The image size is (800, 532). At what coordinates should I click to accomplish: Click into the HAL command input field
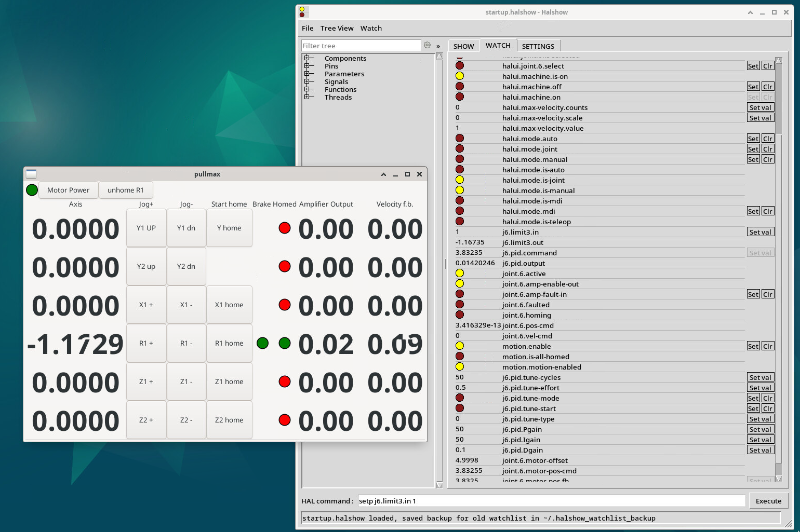551,501
